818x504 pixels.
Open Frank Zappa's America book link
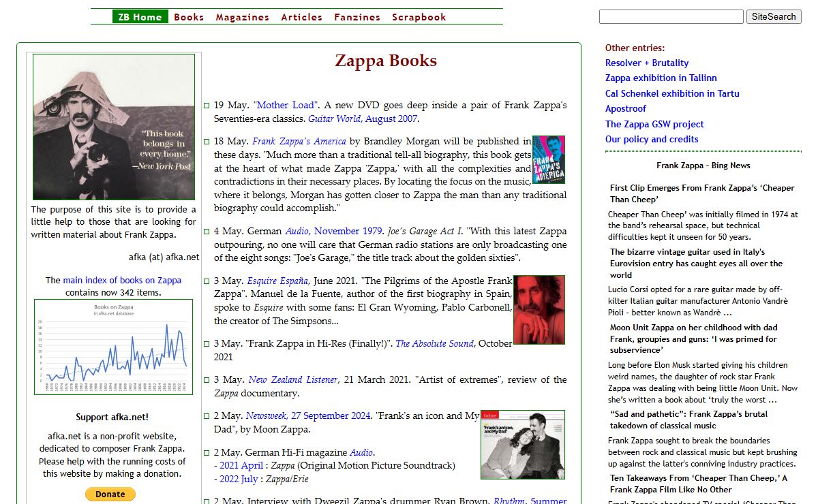299,142
